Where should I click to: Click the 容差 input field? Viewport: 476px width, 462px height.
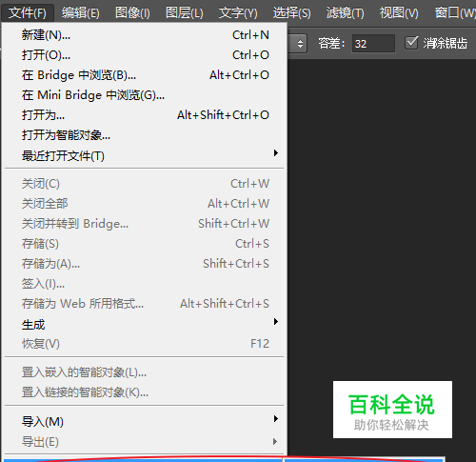click(x=373, y=44)
